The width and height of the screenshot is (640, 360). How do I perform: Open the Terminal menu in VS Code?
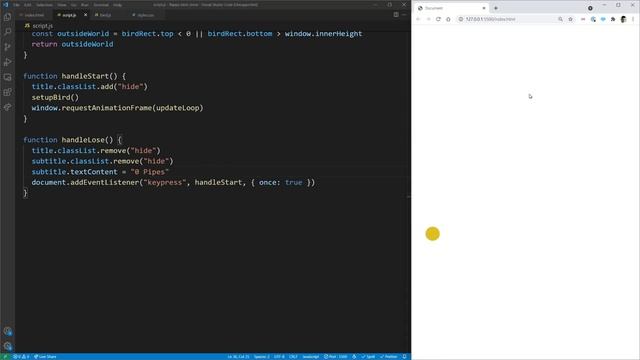pos(101,5)
